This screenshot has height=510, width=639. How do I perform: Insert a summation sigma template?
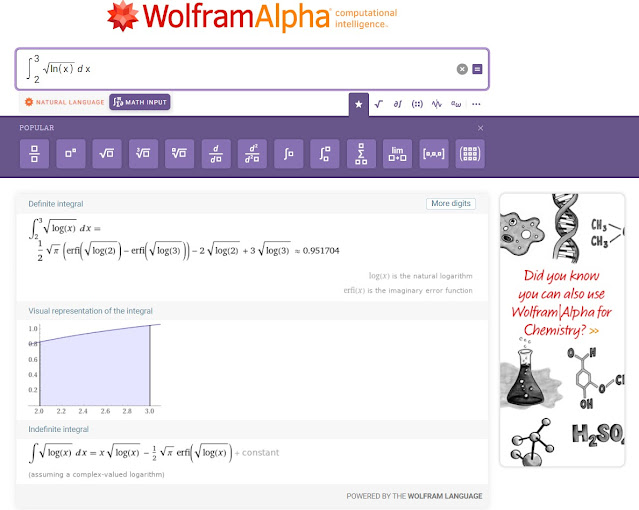pyautogui.click(x=361, y=154)
